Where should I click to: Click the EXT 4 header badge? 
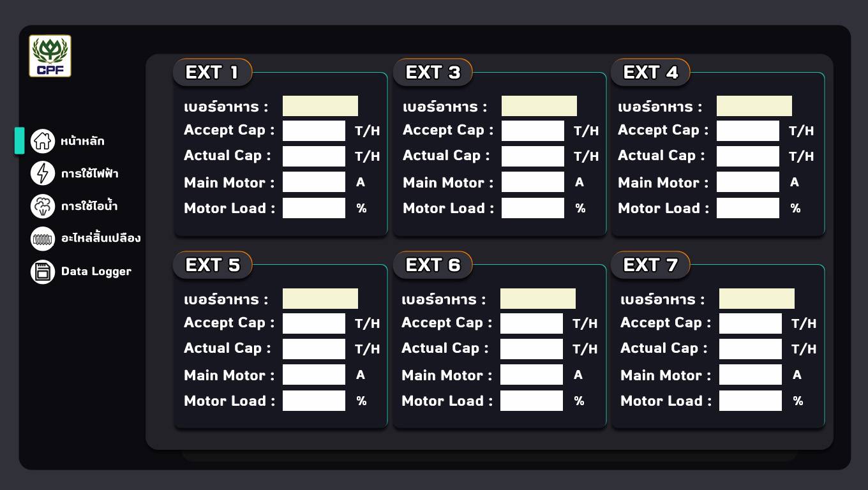pyautogui.click(x=650, y=72)
